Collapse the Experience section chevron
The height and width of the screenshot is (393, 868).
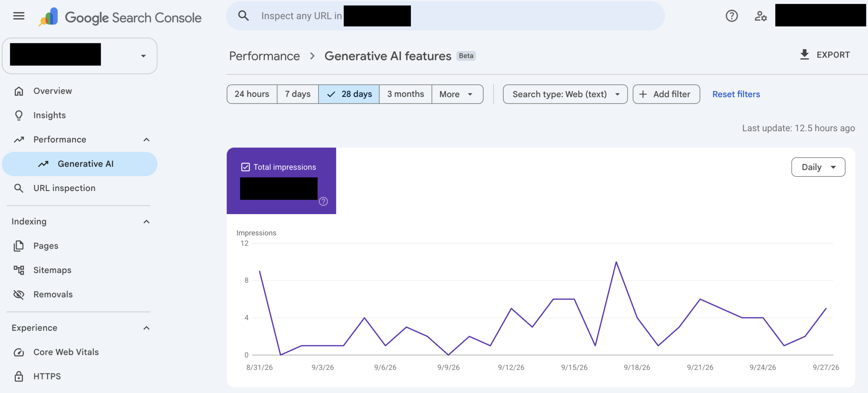coord(146,328)
